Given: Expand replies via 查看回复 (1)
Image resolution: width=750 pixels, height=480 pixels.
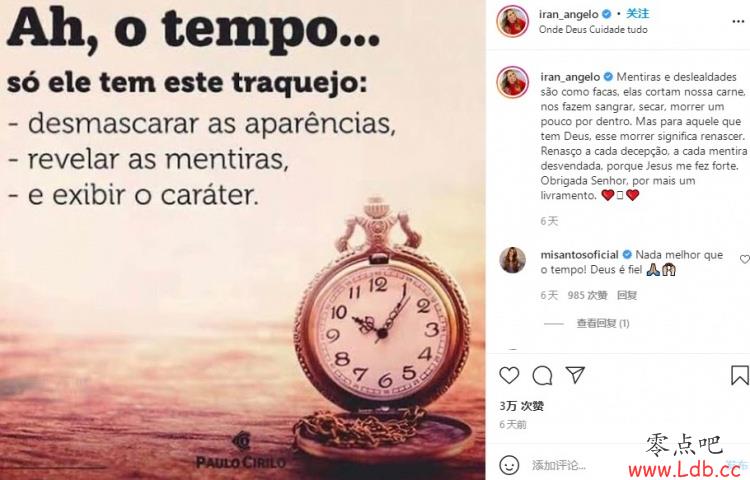Looking at the screenshot, I should point(603,324).
